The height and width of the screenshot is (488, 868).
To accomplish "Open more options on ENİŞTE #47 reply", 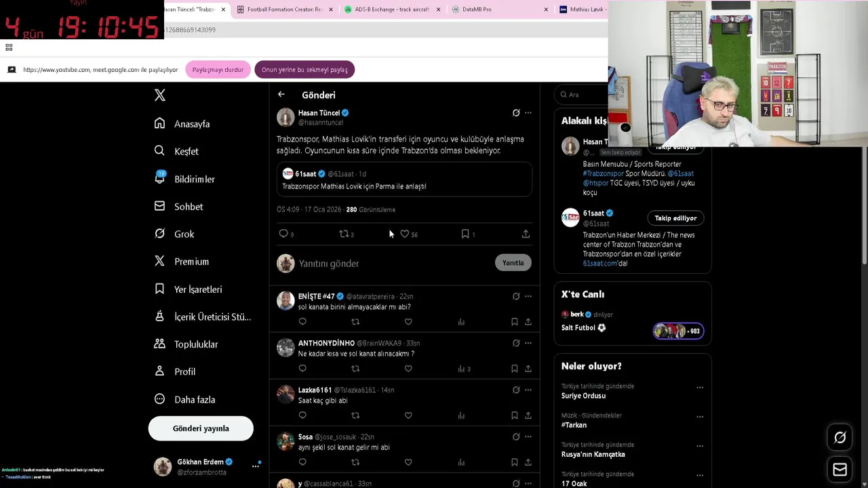I will pyautogui.click(x=528, y=296).
